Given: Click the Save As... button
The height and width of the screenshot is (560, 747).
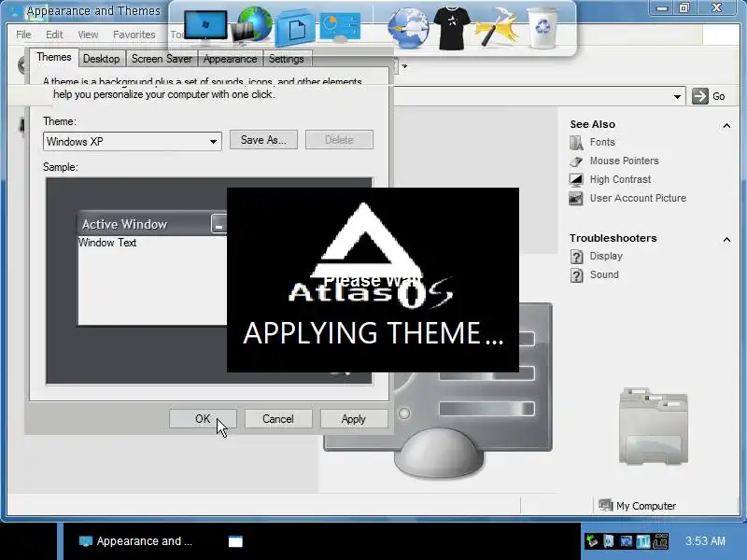Looking at the screenshot, I should coord(263,139).
